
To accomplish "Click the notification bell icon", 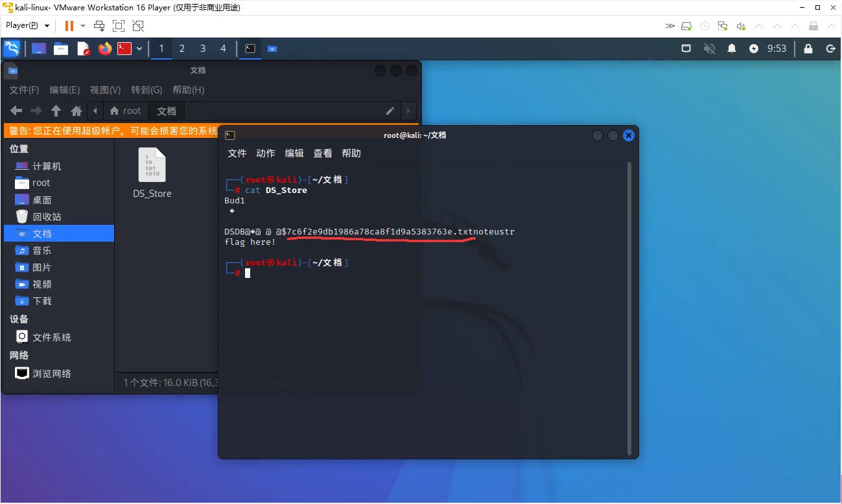I will click(732, 49).
